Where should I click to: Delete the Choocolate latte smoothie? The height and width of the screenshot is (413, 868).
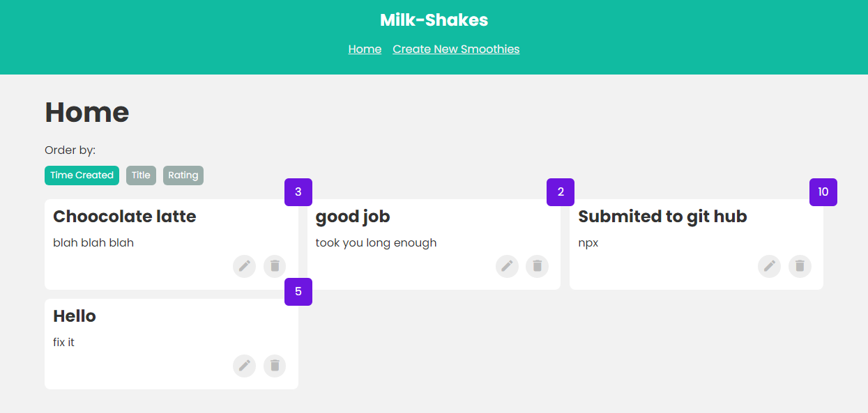pyautogui.click(x=274, y=266)
